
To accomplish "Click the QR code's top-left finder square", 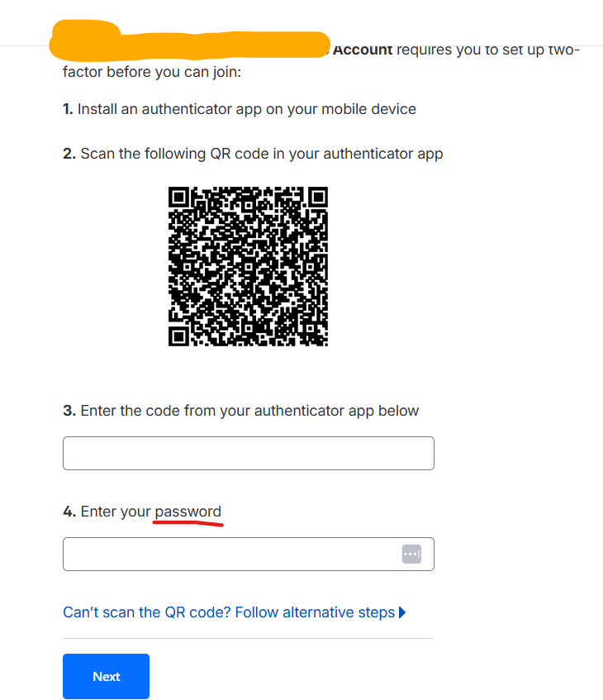I will pyautogui.click(x=179, y=198).
